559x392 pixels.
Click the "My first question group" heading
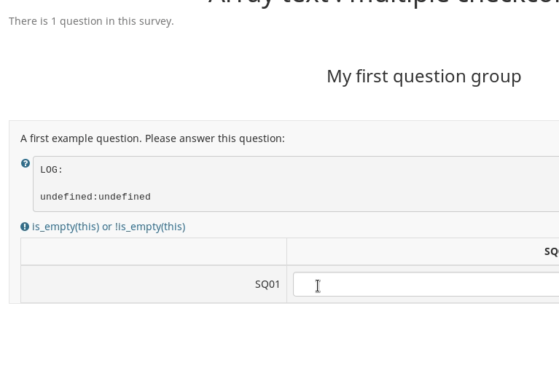pyautogui.click(x=423, y=76)
